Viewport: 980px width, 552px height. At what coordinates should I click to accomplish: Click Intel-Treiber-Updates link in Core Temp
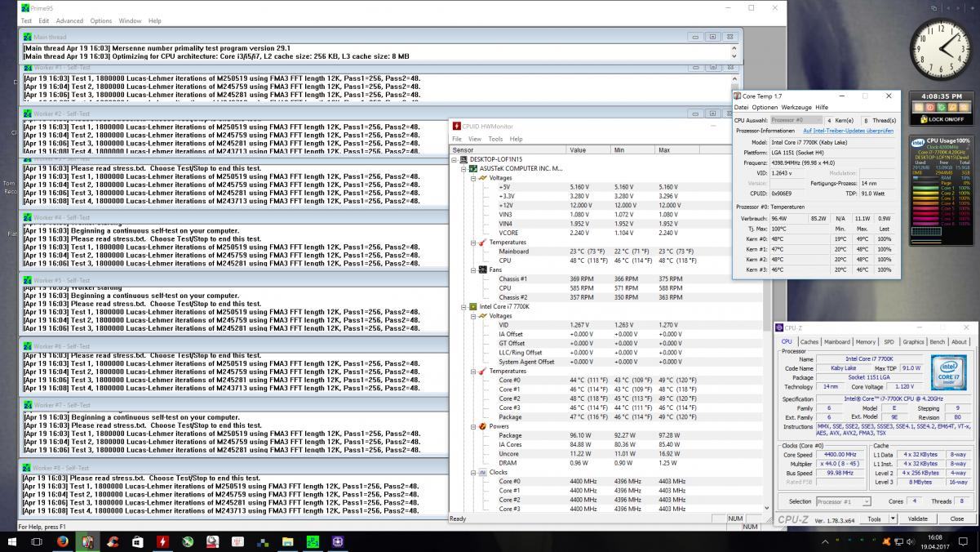point(848,131)
